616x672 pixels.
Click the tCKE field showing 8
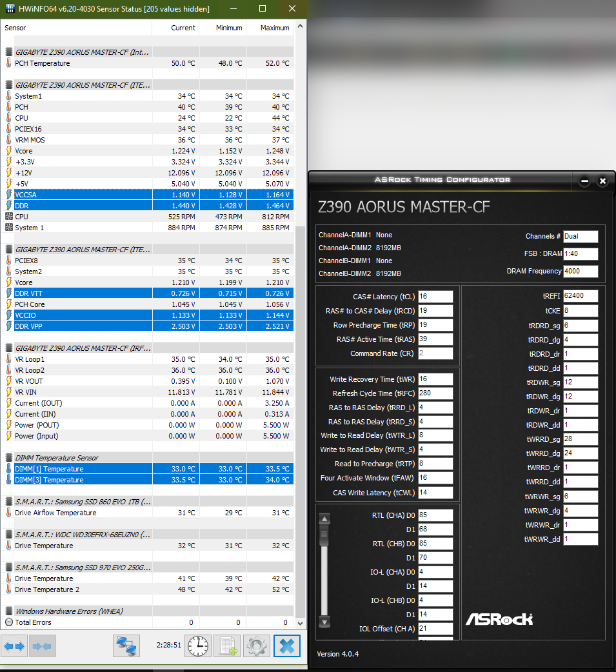point(581,311)
